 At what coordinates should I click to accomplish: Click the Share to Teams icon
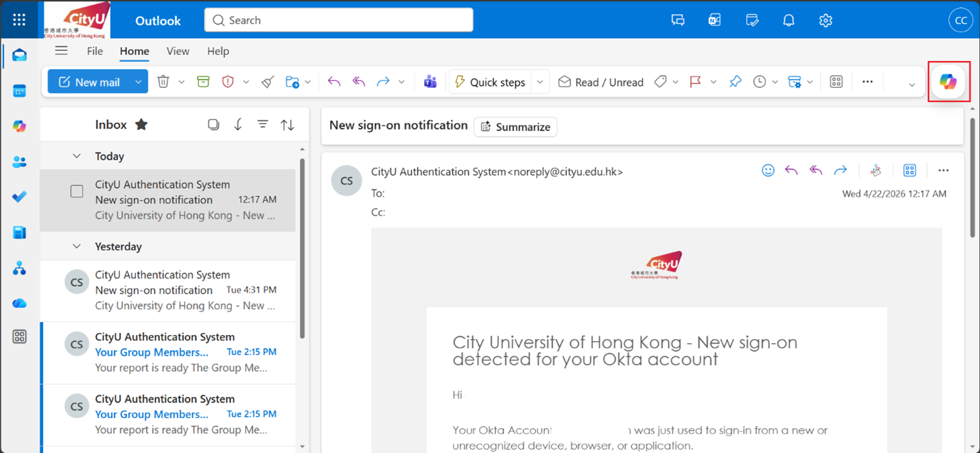pyautogui.click(x=430, y=82)
